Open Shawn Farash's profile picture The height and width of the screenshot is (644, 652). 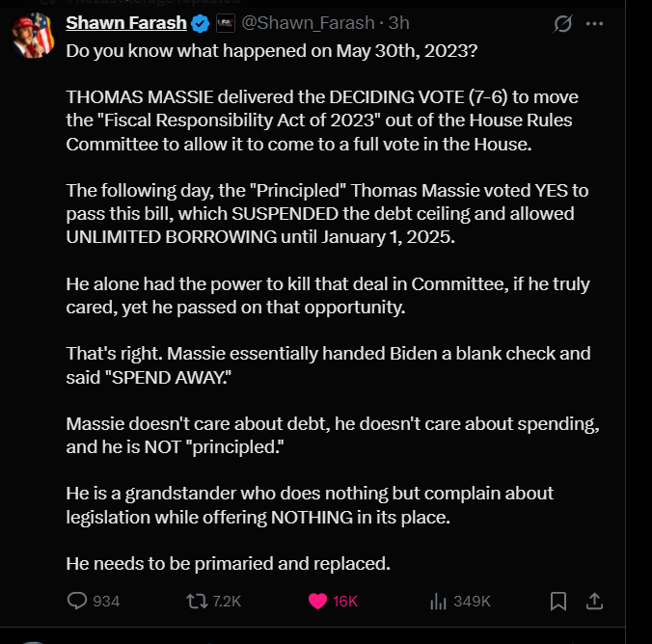[32, 37]
